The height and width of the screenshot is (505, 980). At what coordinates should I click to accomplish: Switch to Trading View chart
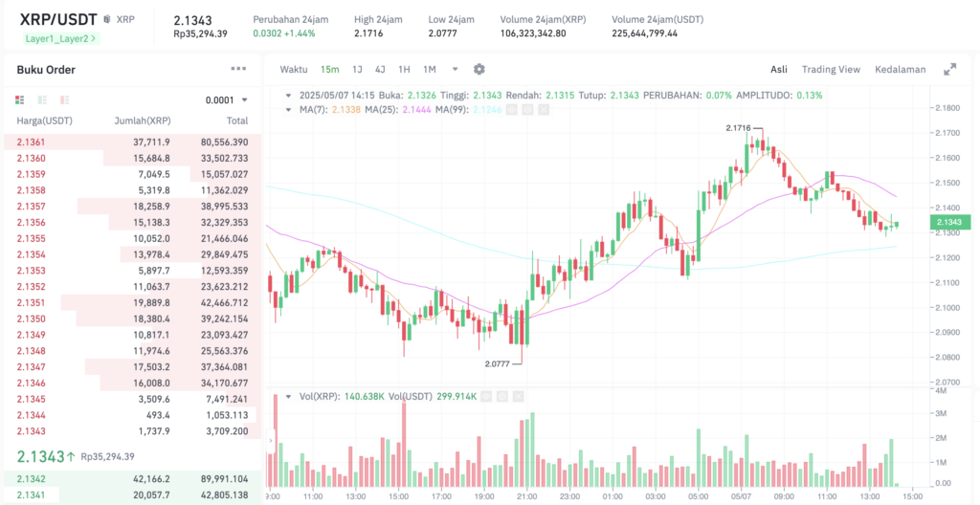(x=831, y=70)
